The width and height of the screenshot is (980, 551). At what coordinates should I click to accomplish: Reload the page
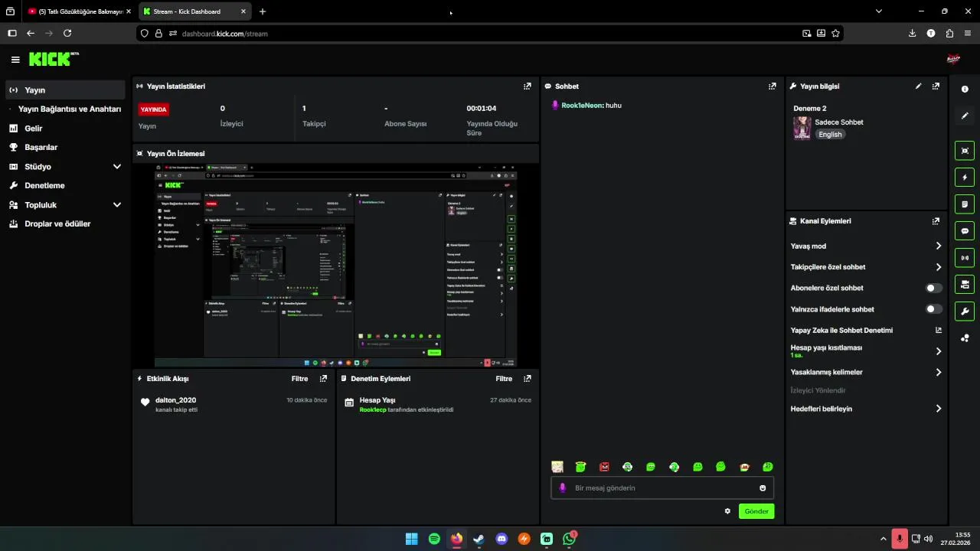tap(67, 34)
